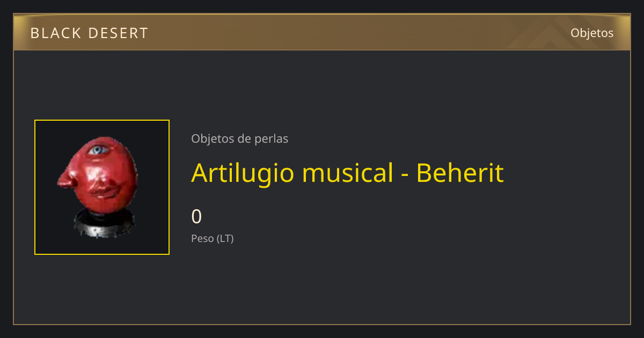
Task: Click the Peso (LT) label
Action: tap(213, 238)
